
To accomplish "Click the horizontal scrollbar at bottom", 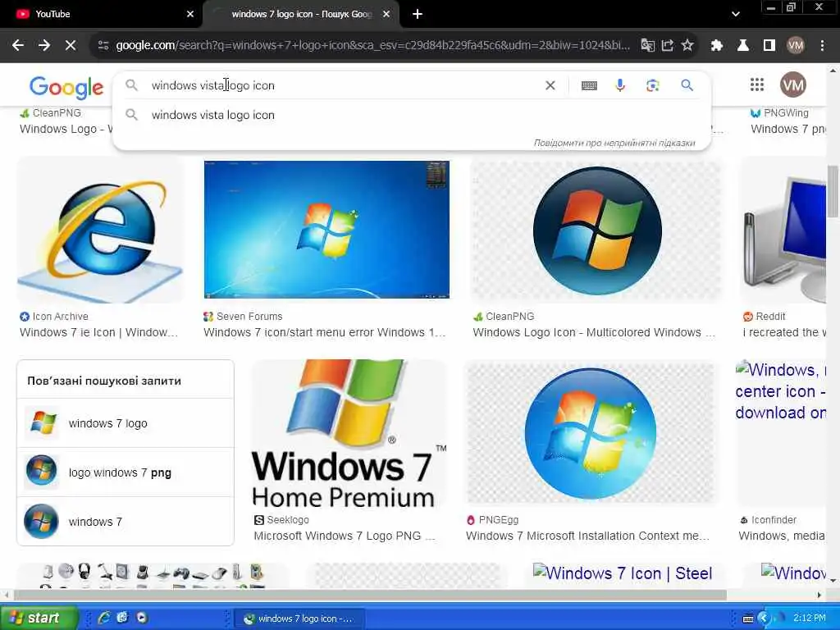I will (x=370, y=595).
